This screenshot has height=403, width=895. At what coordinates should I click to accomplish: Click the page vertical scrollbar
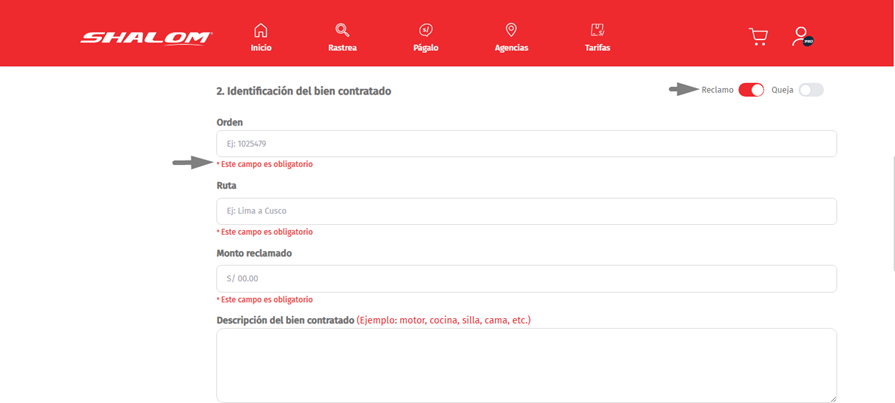point(891,210)
